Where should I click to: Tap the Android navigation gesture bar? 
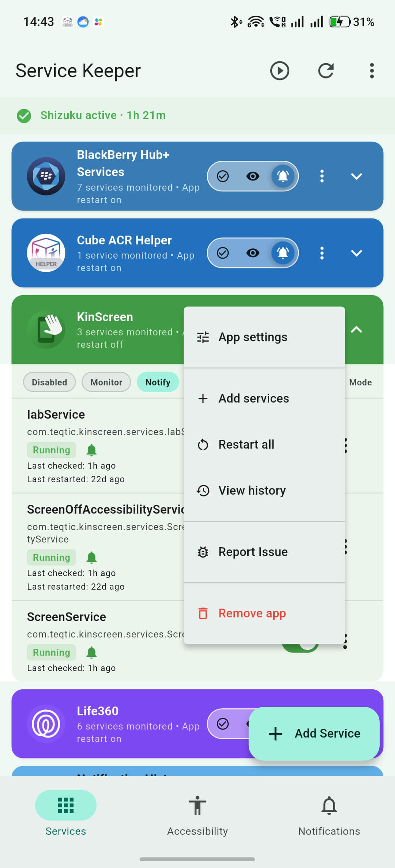(x=197, y=859)
